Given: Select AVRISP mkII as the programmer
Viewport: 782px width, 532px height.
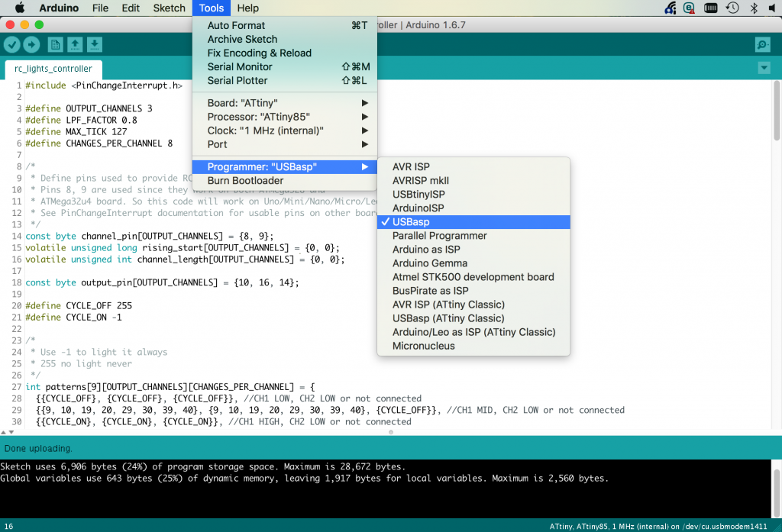Looking at the screenshot, I should pyautogui.click(x=416, y=180).
